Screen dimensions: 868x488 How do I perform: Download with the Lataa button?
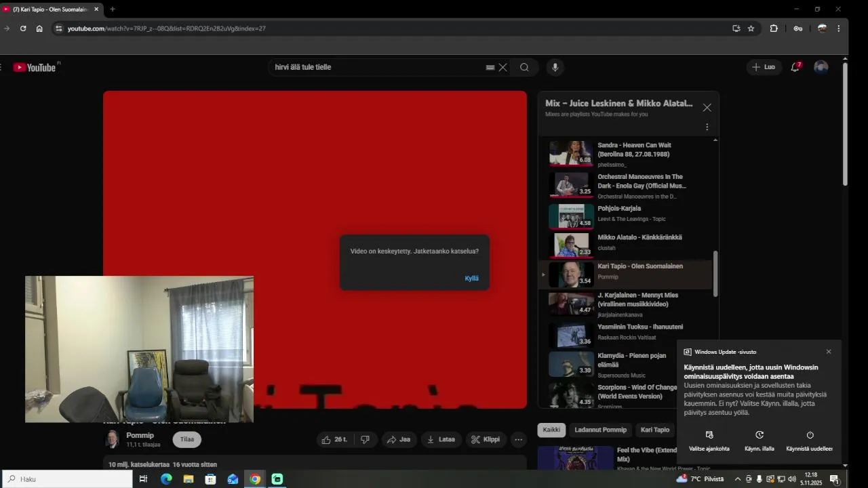coord(441,439)
